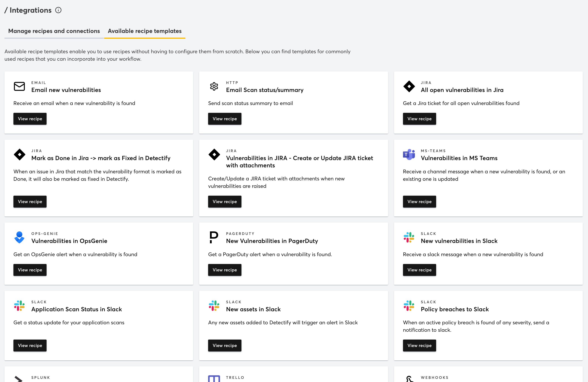Click the Trello icon
The image size is (588, 382).
[214, 378]
